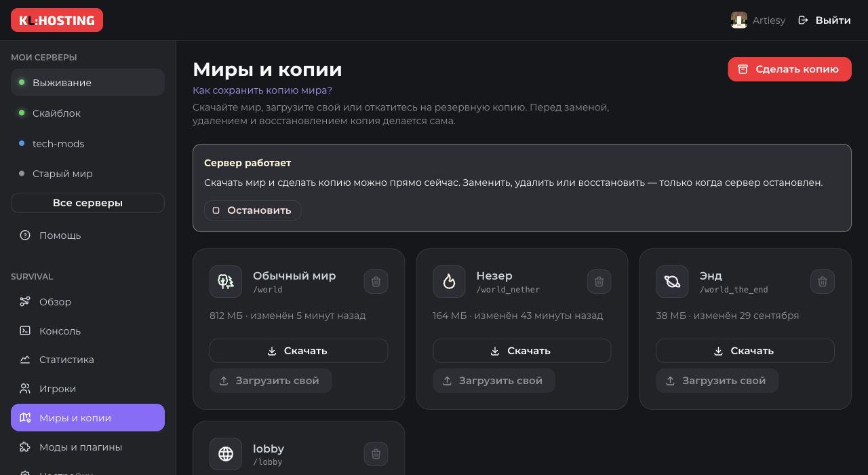Open the Помощь help section
This screenshot has height=475, width=868.
click(x=87, y=235)
